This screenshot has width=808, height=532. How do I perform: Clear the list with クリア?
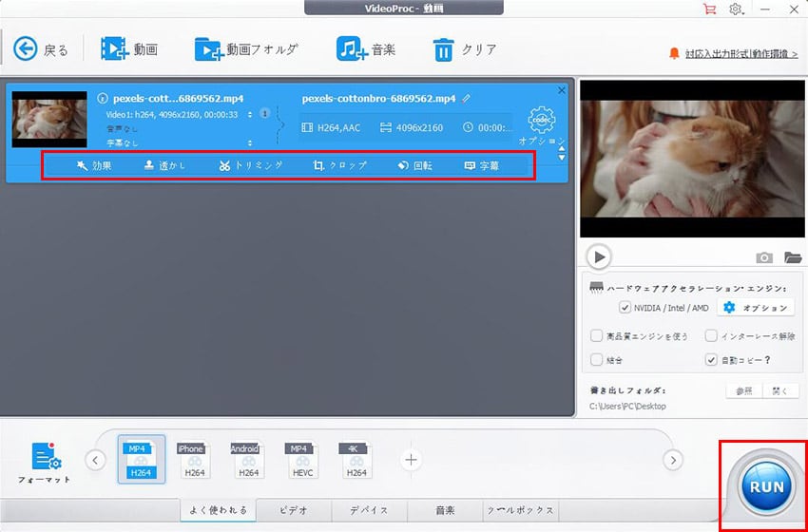click(465, 49)
